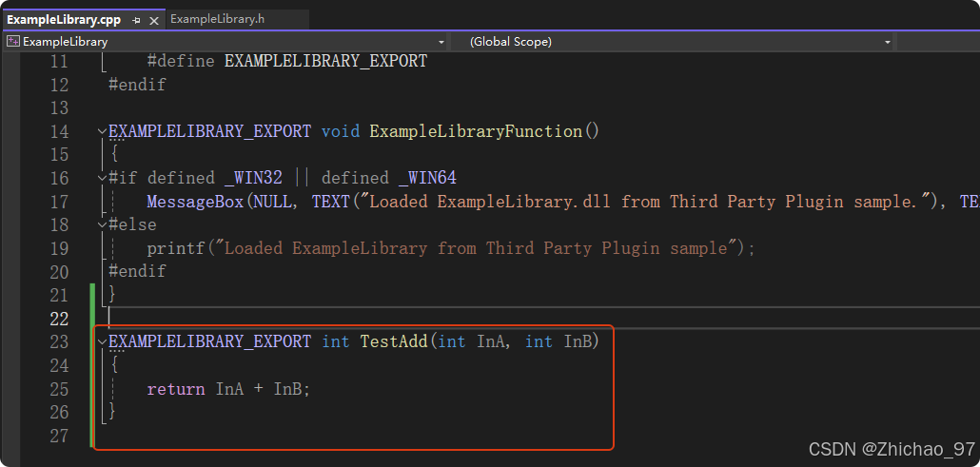Click the printf call on line 19
980x467 pixels.
click(176, 249)
